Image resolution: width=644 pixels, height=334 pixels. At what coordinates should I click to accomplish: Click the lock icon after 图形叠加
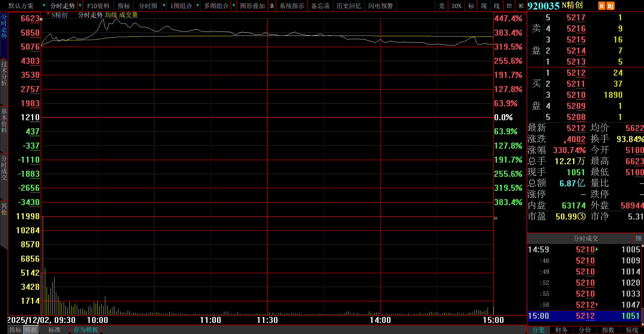[272, 6]
